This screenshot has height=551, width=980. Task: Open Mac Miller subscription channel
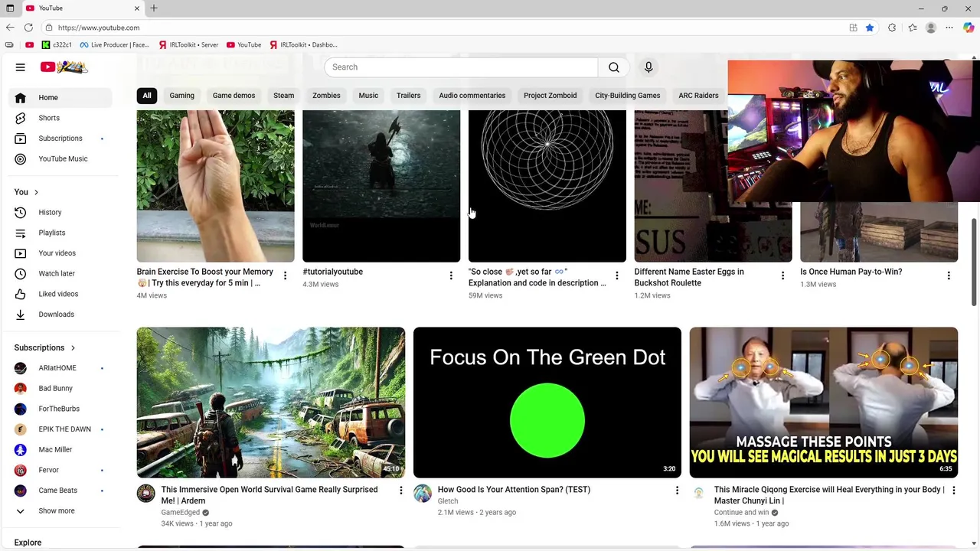pos(61,450)
